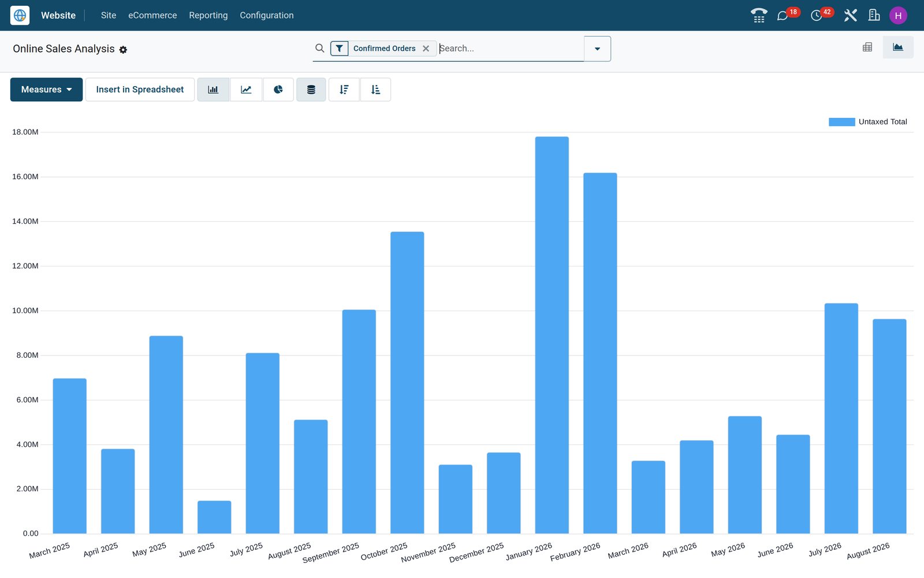Open the company switcher building icon
Image resolution: width=924 pixels, height=578 pixels.
(874, 16)
